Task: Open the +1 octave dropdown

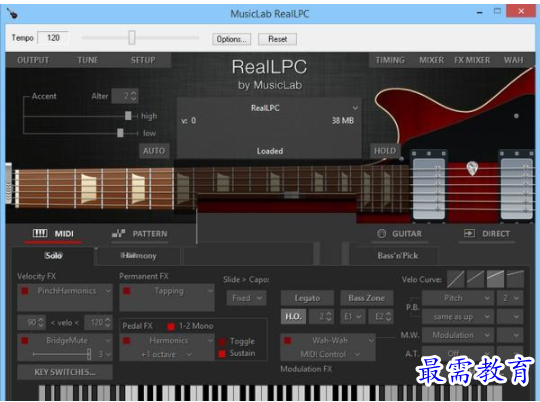Action: 167,354
